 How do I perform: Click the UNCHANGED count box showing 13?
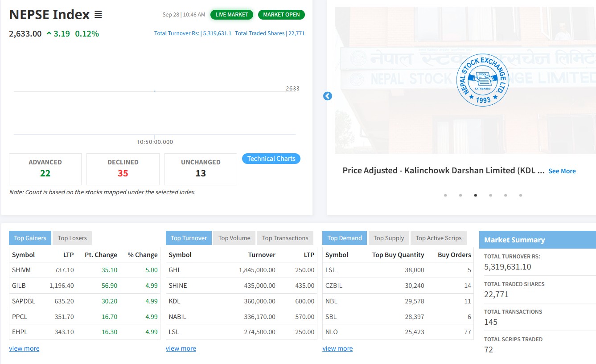[x=201, y=169]
